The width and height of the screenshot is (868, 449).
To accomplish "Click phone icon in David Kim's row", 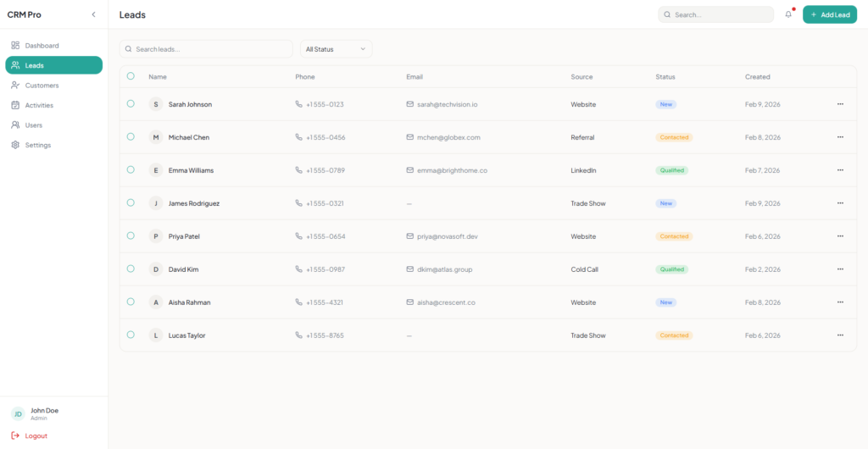I will click(x=298, y=269).
